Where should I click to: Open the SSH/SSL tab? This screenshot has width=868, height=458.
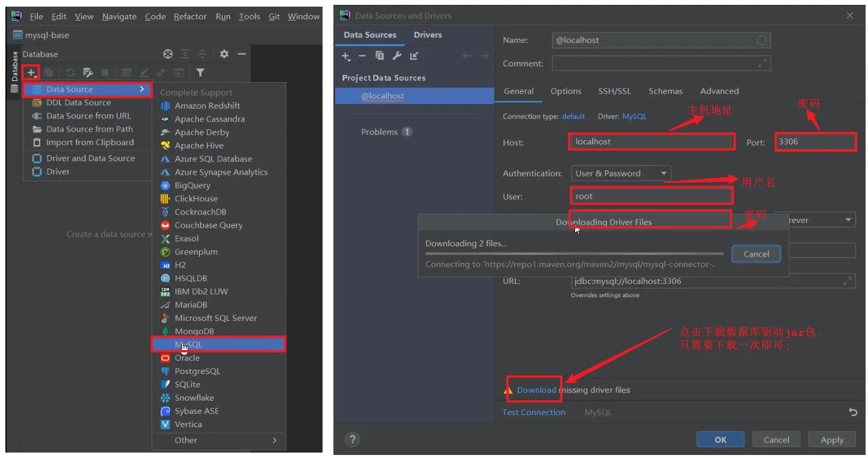point(614,91)
